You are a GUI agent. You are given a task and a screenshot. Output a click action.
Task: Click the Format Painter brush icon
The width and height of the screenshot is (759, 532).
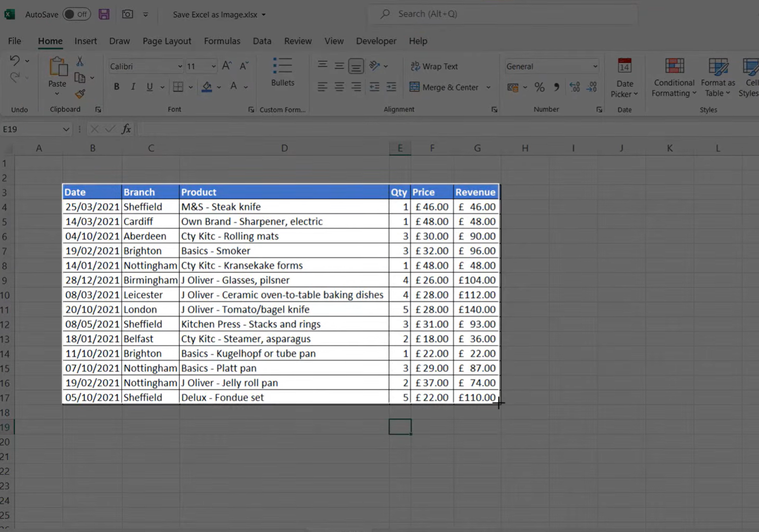(80, 94)
